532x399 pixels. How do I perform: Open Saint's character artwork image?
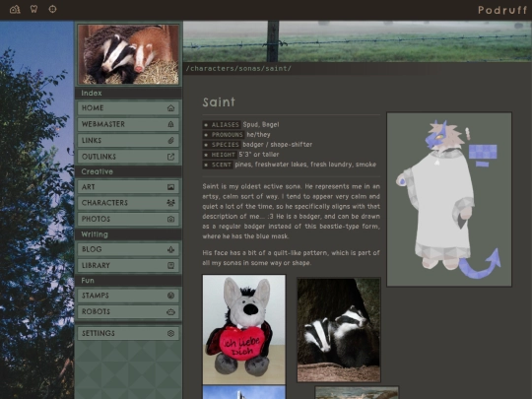point(449,199)
